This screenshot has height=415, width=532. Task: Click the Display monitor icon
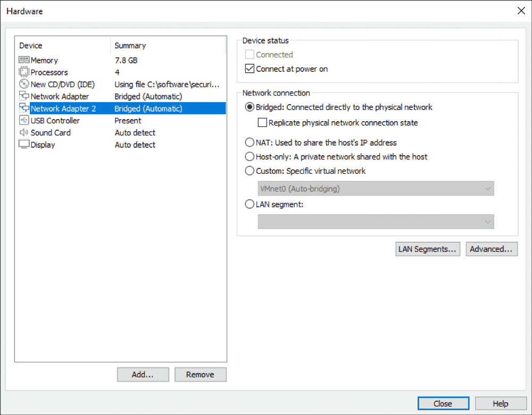click(x=24, y=145)
